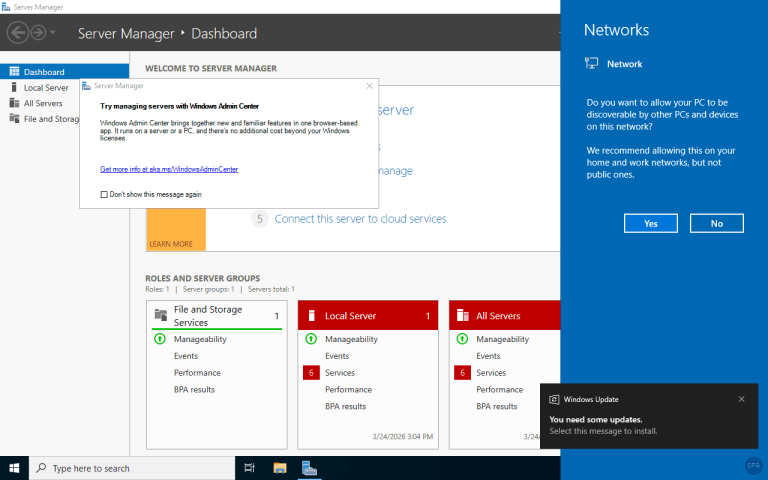Open Task View on the taskbar
The width and height of the screenshot is (768, 480).
(x=249, y=468)
